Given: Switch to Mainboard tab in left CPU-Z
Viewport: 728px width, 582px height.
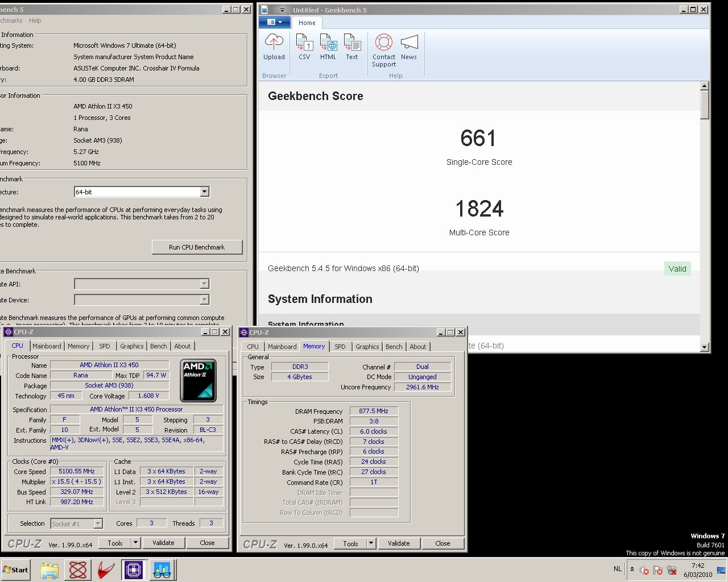Looking at the screenshot, I should (47, 346).
